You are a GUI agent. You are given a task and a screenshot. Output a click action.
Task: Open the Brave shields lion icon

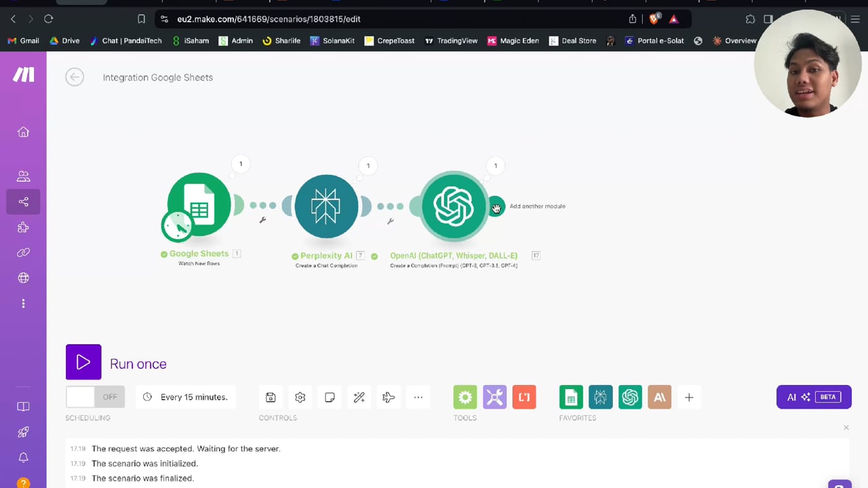654,19
